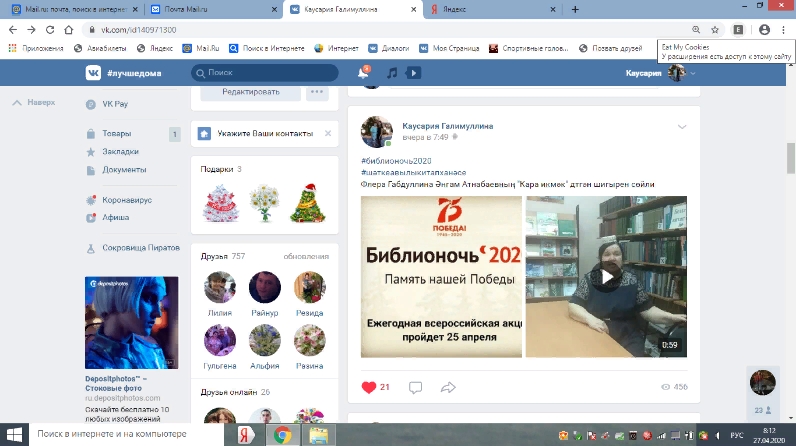Viewport: 796px width, 446px height.
Task: Open comments on the post
Action: [416, 387]
